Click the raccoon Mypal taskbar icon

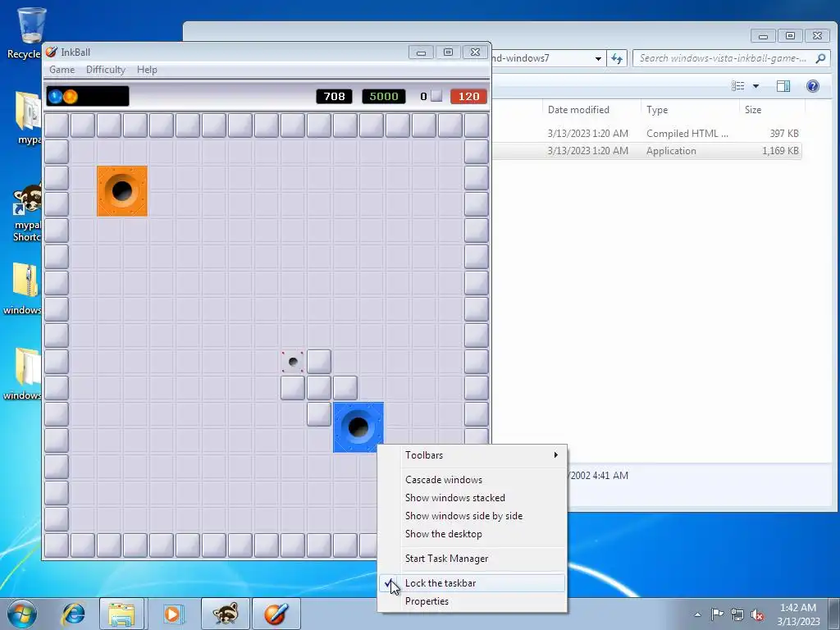pyautogui.click(x=226, y=614)
